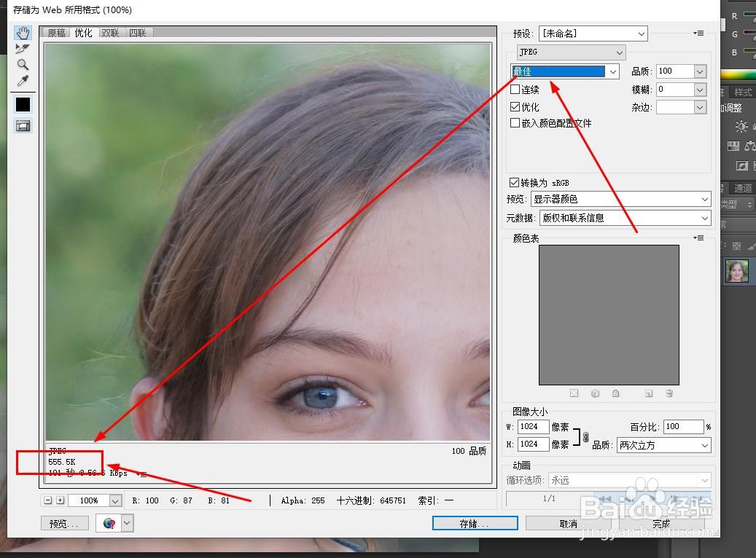Open the 品质 两次立方 resampling dropdown
The image size is (756, 558).
(663, 444)
